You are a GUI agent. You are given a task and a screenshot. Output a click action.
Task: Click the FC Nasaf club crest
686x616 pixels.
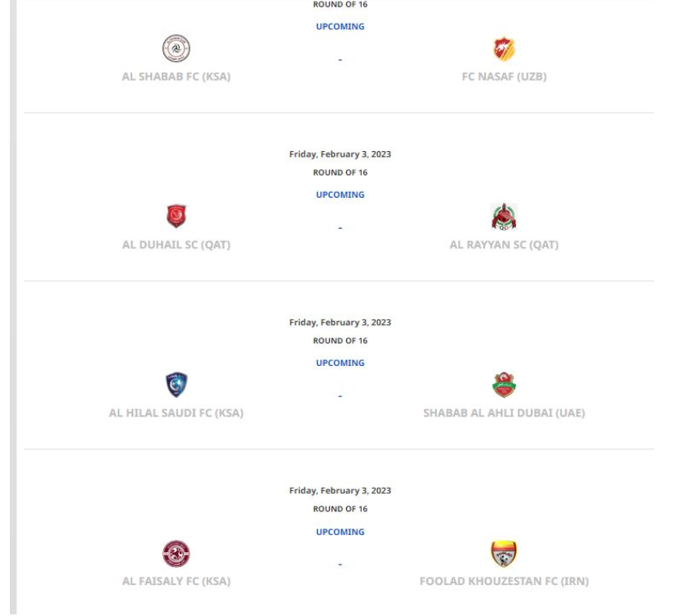click(504, 48)
